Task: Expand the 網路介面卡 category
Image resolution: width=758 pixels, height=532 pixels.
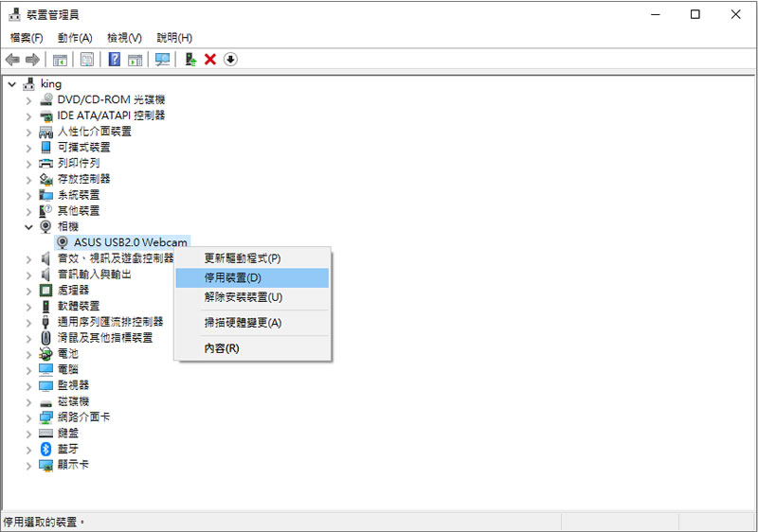Action: pos(28,417)
